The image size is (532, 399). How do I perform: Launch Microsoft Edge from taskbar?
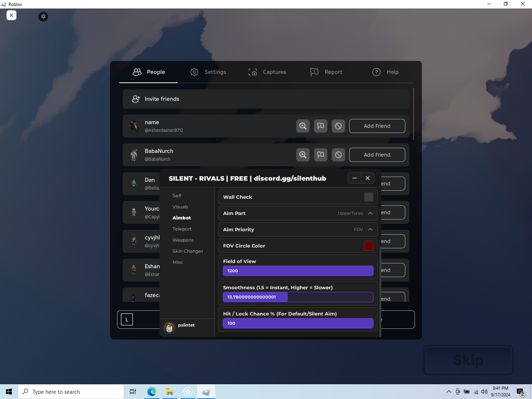[x=152, y=392]
